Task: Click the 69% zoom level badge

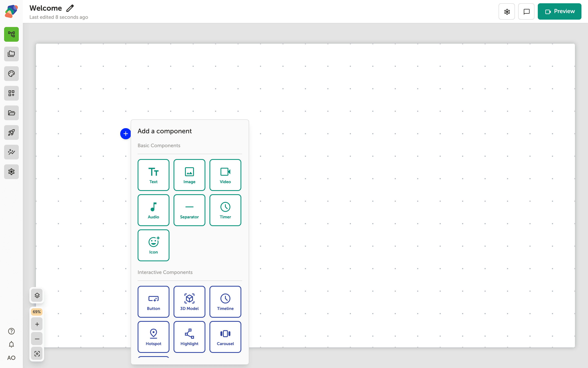Action: (37, 312)
